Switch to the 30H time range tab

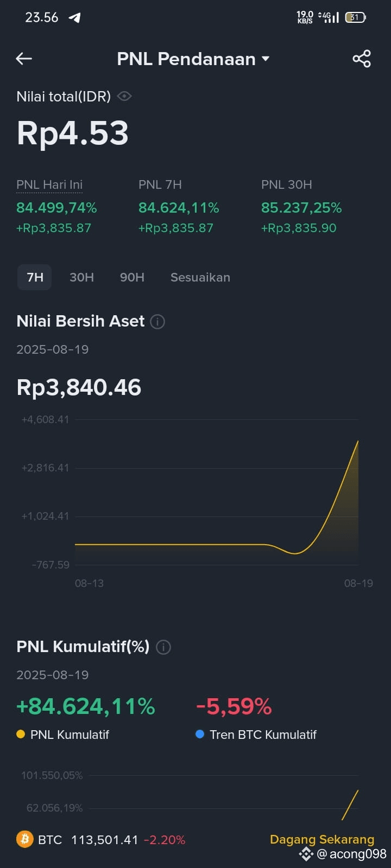pos(81,277)
